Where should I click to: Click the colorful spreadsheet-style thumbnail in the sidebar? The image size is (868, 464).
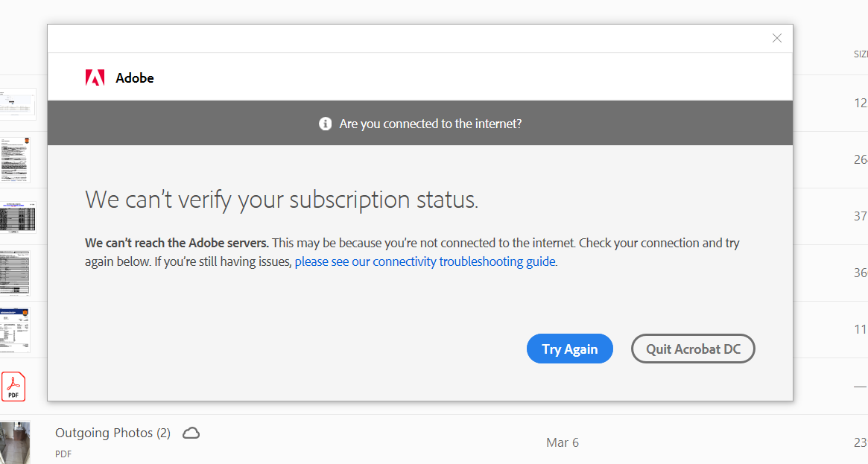[x=17, y=217]
